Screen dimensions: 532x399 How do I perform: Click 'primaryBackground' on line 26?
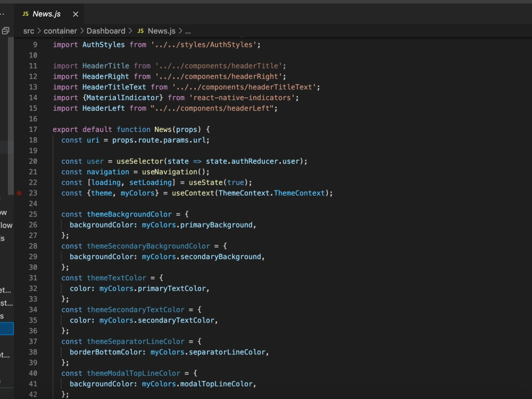tap(216, 225)
